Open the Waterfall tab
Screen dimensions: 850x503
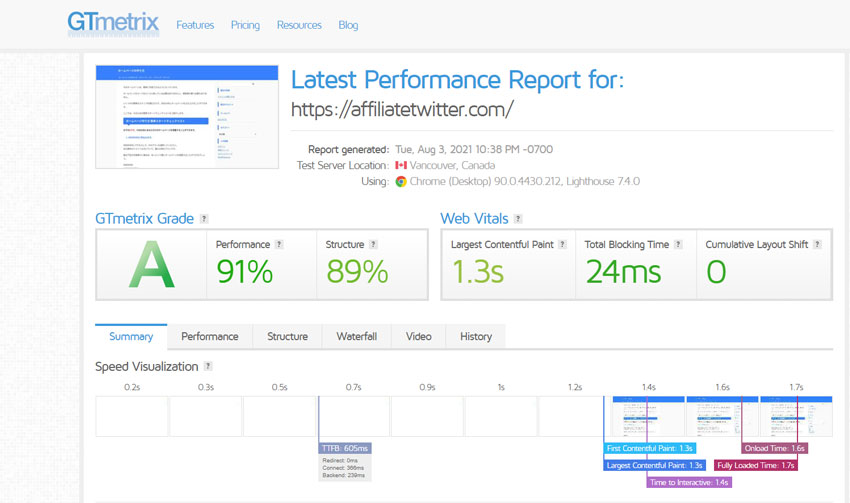coord(357,337)
